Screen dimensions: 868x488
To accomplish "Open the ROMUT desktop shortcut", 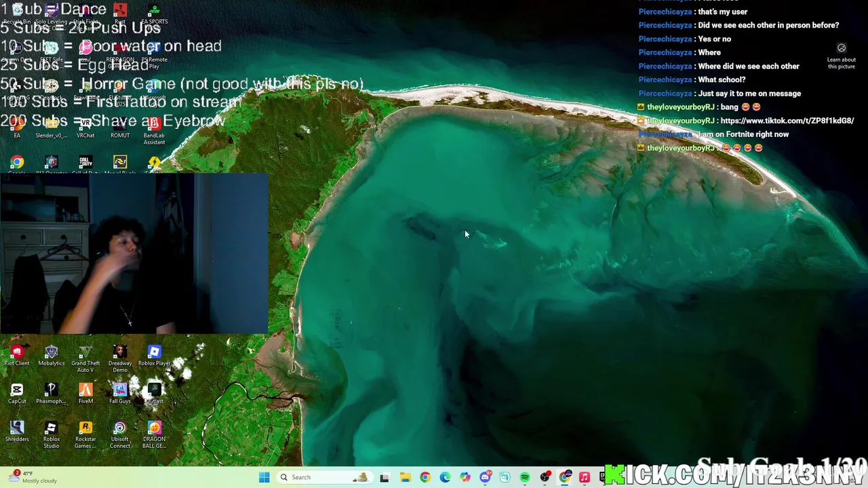I will tap(120, 127).
